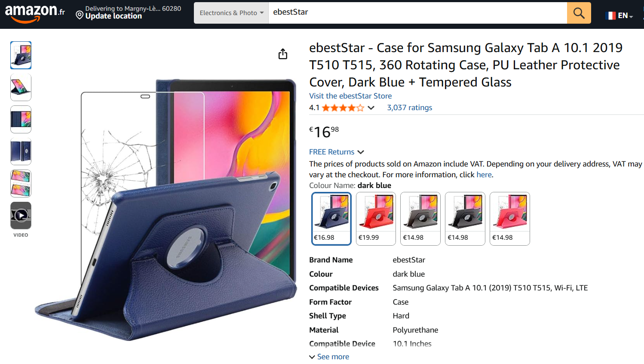This screenshot has height=364, width=644.
Task: Click the dark blue colour swatch tile
Action: pyautogui.click(x=331, y=219)
